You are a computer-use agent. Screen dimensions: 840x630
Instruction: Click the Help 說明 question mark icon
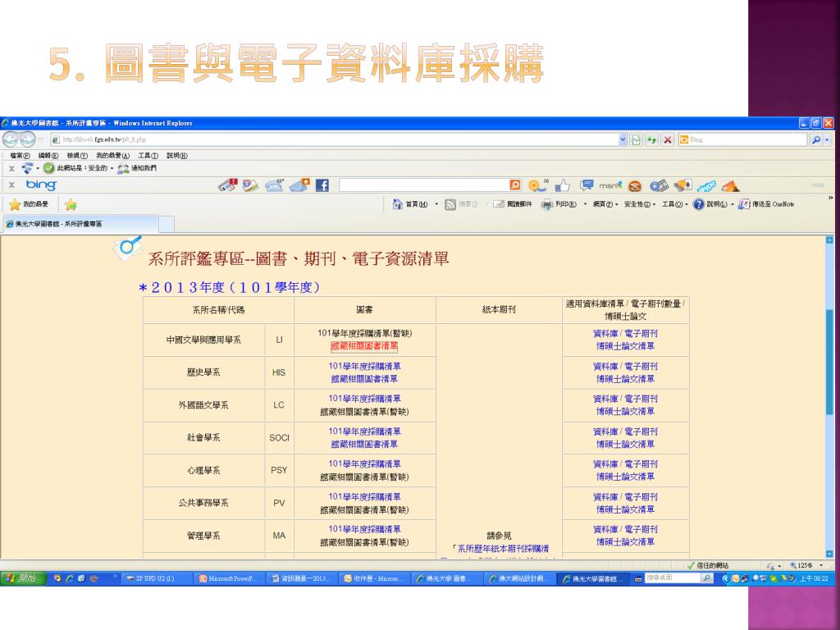tap(699, 204)
